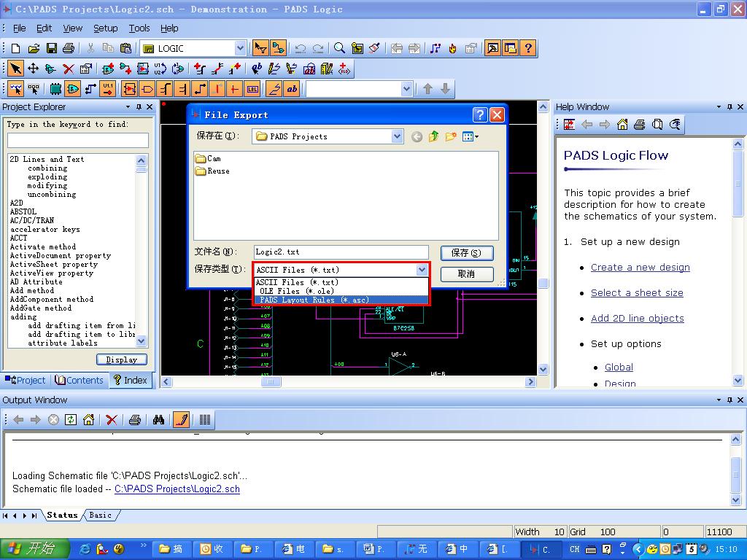The height and width of the screenshot is (560, 747).
Task: Click the Print icon in Help Window
Action: click(640, 125)
